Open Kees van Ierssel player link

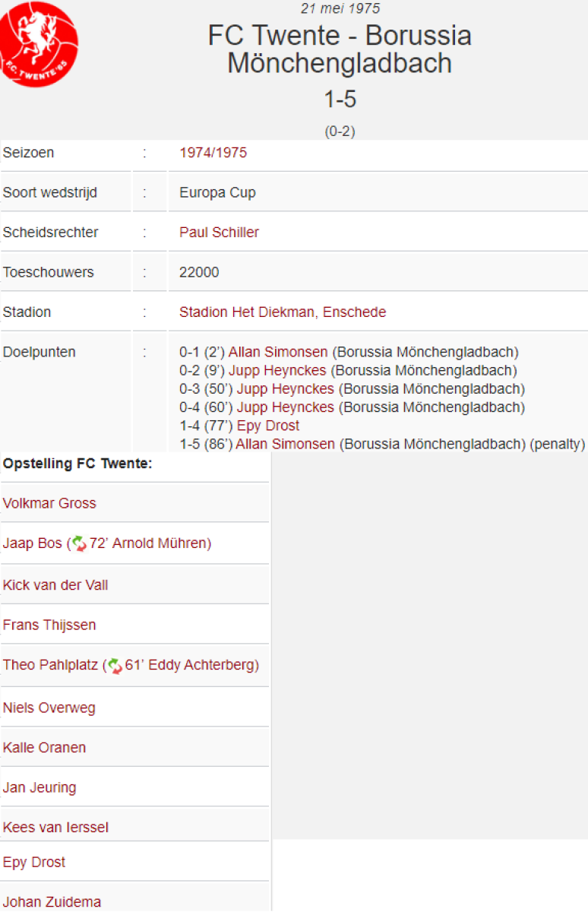55,827
